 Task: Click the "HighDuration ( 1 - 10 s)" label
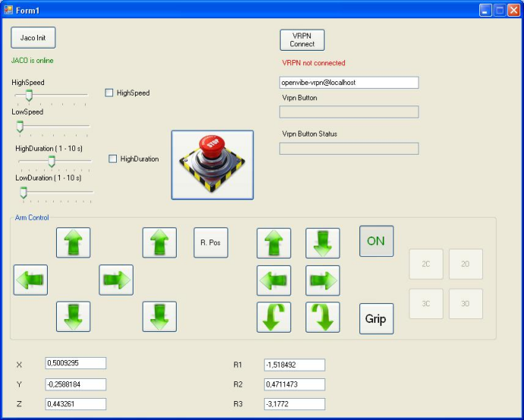coord(49,149)
